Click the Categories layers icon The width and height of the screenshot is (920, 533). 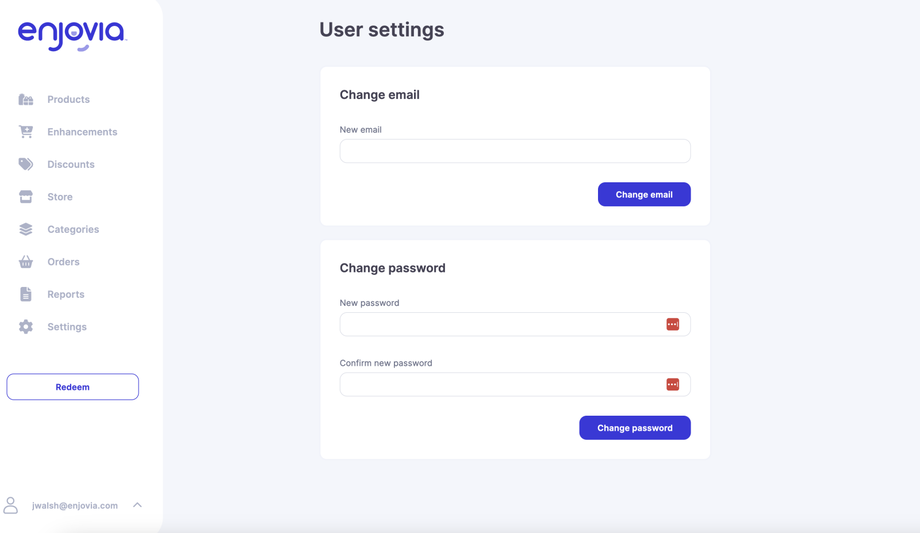click(26, 229)
